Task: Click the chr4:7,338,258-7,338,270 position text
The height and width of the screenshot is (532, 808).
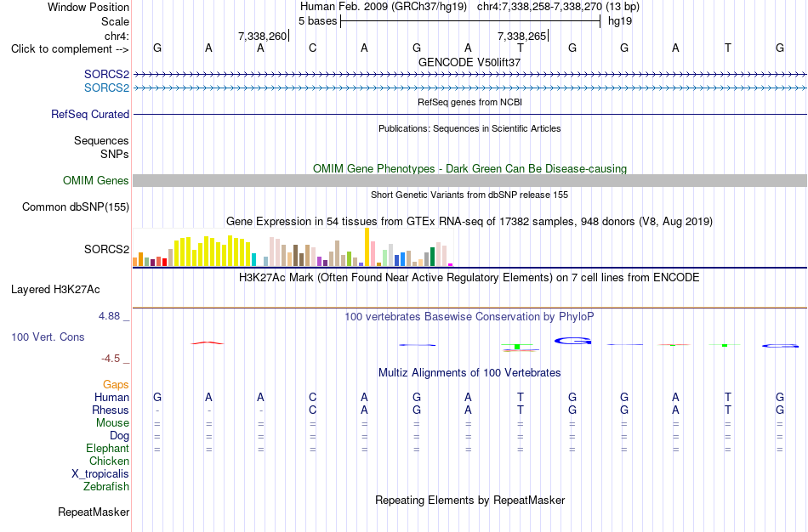Action: (x=558, y=7)
